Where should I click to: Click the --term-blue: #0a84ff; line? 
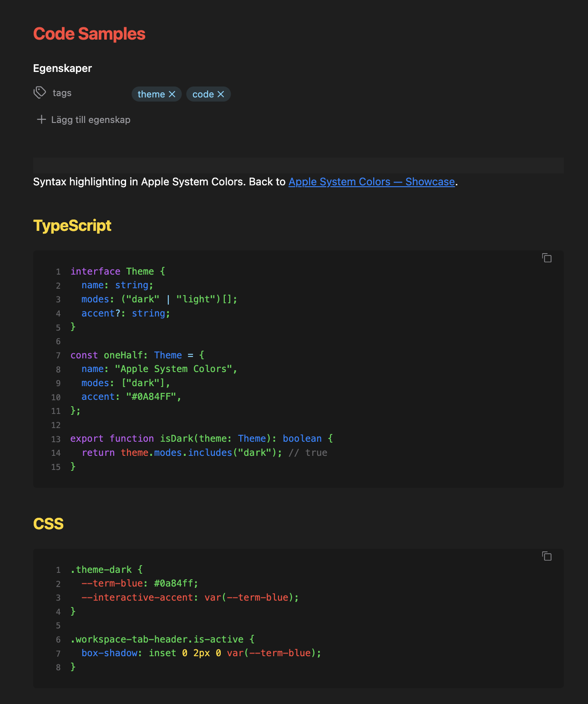pos(140,583)
